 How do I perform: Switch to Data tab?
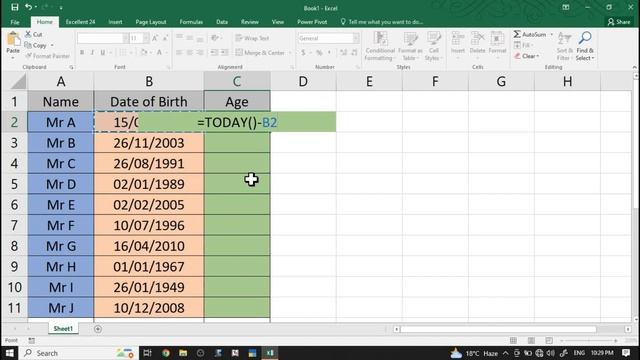[222, 22]
